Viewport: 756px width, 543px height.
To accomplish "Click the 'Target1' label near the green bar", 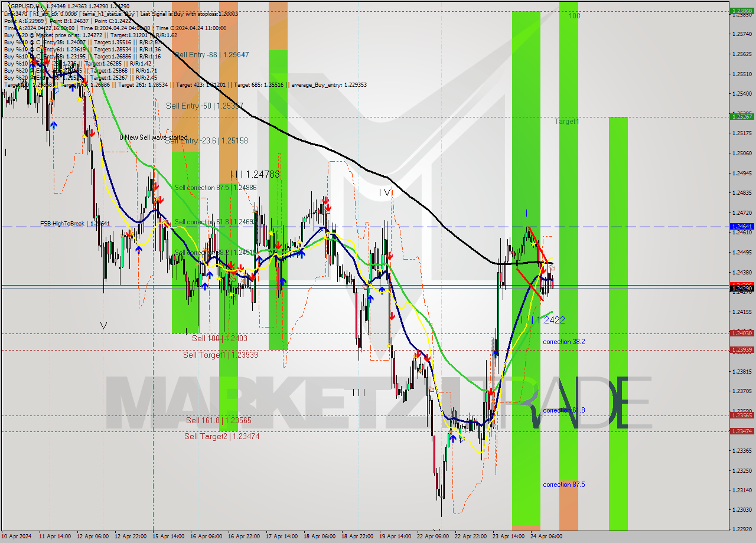I will tap(566, 121).
